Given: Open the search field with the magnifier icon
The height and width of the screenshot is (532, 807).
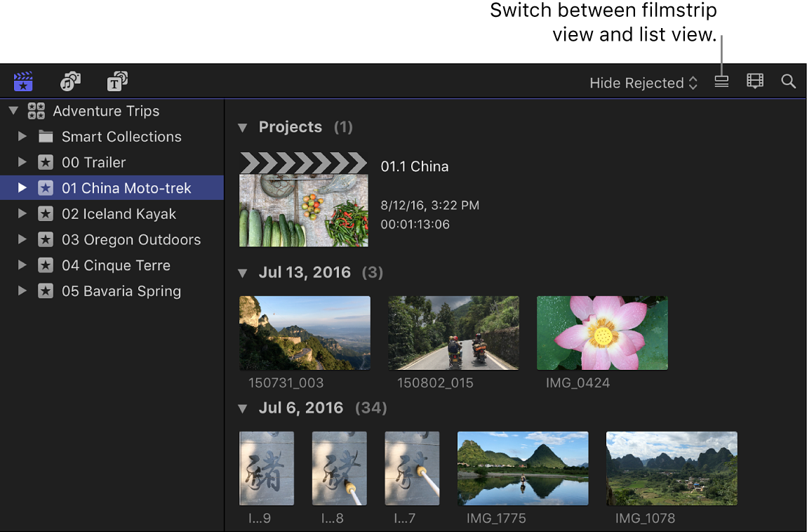Looking at the screenshot, I should point(787,81).
